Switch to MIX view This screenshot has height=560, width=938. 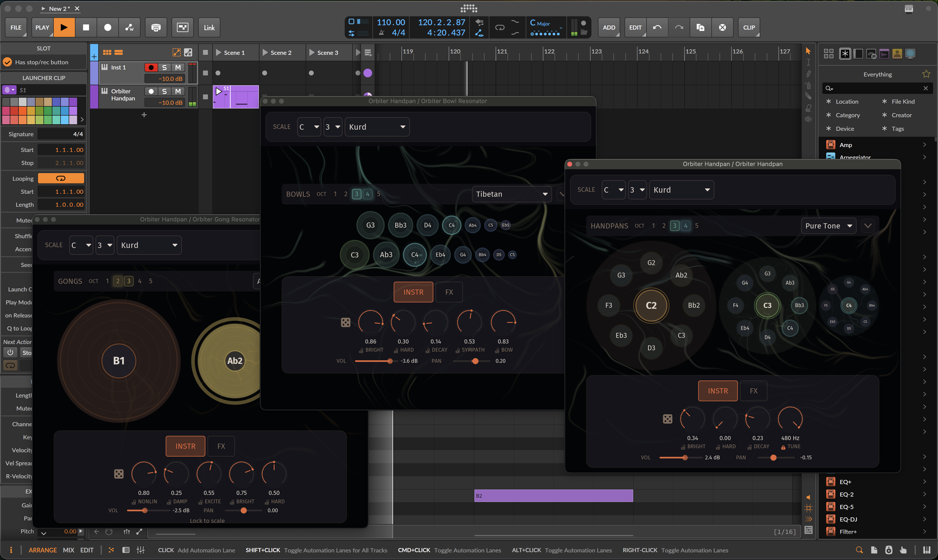click(68, 550)
